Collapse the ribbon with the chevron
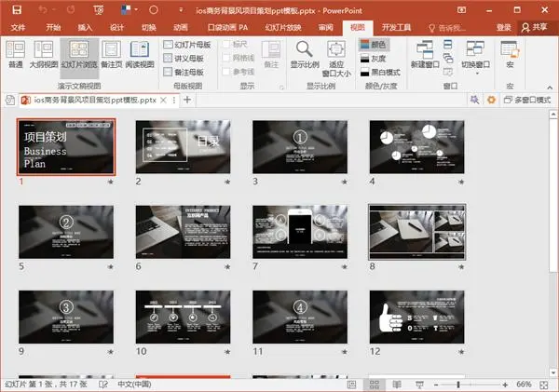The height and width of the screenshot is (392, 559). pyautogui.click(x=550, y=88)
